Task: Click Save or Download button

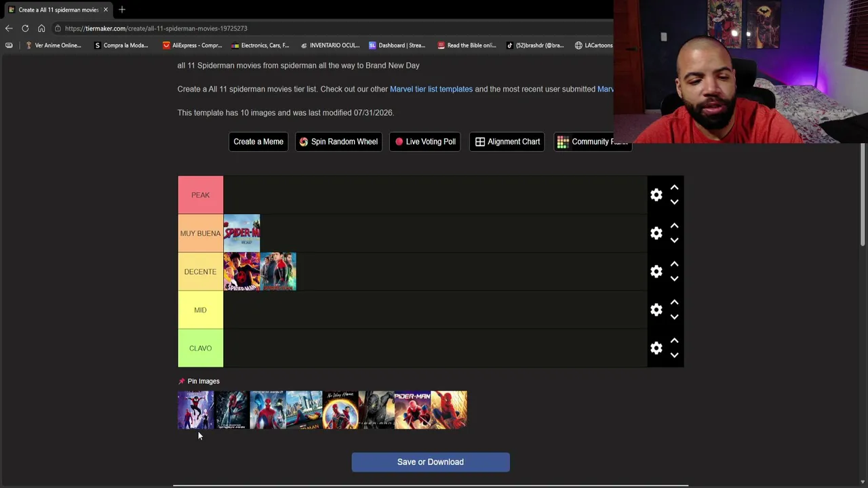Action: 431,462
